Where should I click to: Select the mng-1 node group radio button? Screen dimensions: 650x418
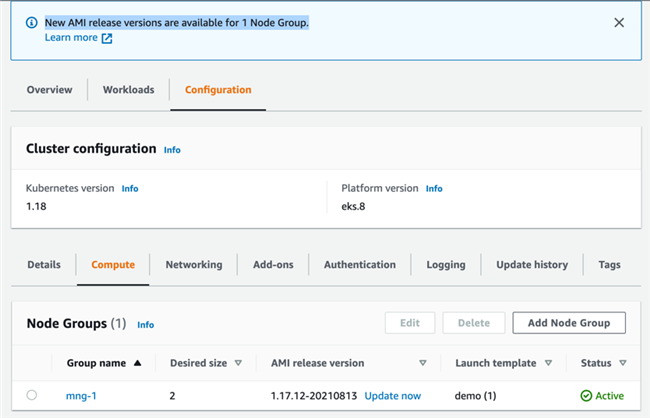coord(32,396)
